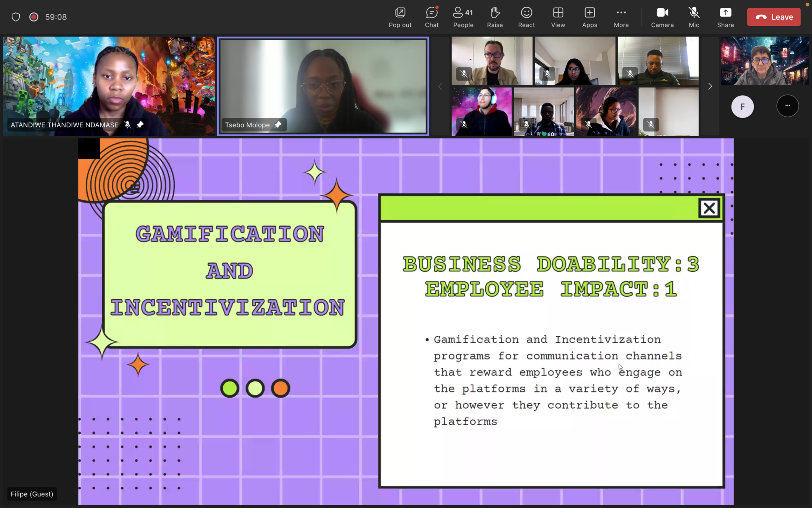Enable your Camera
Screen dimensions: 812x508
point(662,17)
